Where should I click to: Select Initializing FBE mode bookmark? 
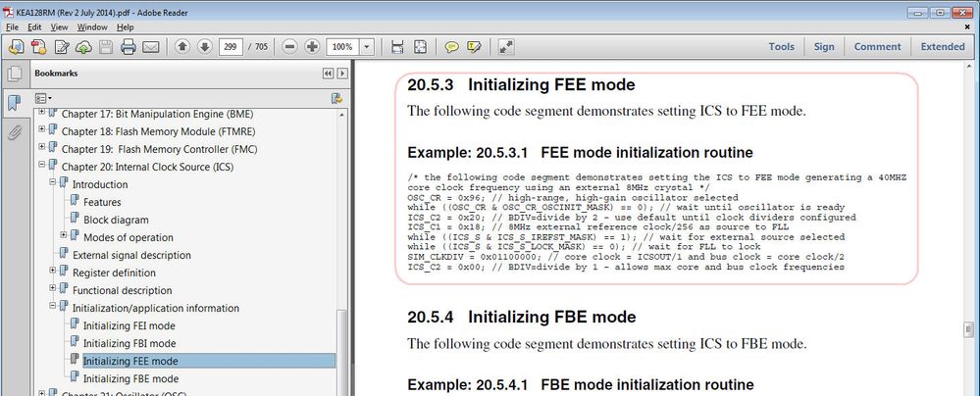130,378
